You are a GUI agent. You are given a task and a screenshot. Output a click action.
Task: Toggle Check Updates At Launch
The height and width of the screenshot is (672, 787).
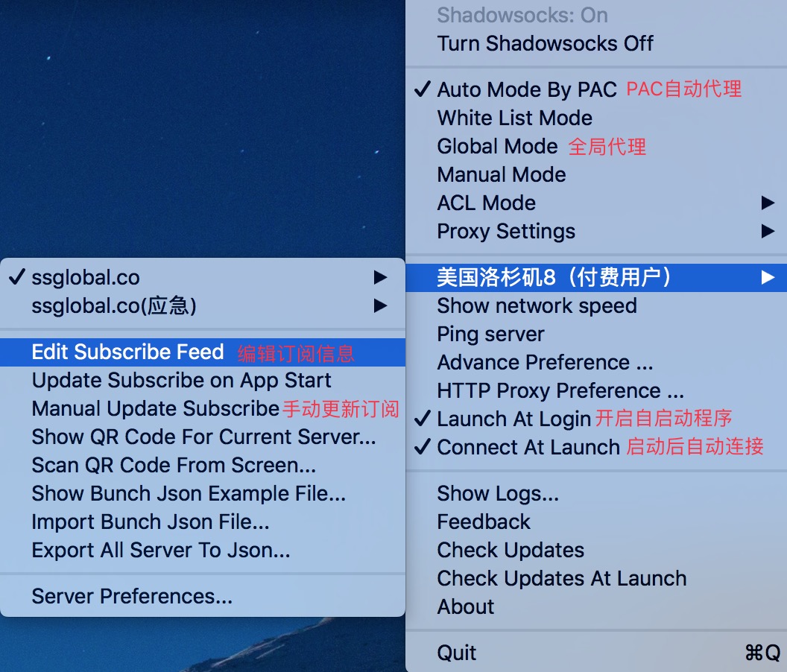pos(595,579)
